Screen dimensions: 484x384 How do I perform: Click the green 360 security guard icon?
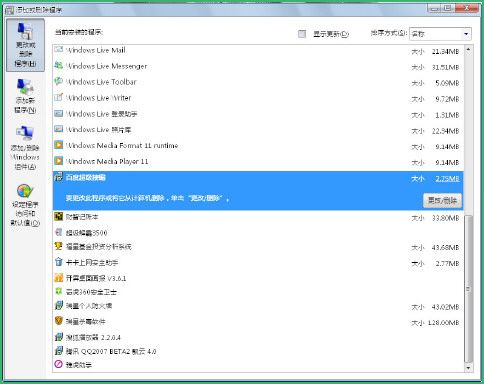click(x=59, y=292)
